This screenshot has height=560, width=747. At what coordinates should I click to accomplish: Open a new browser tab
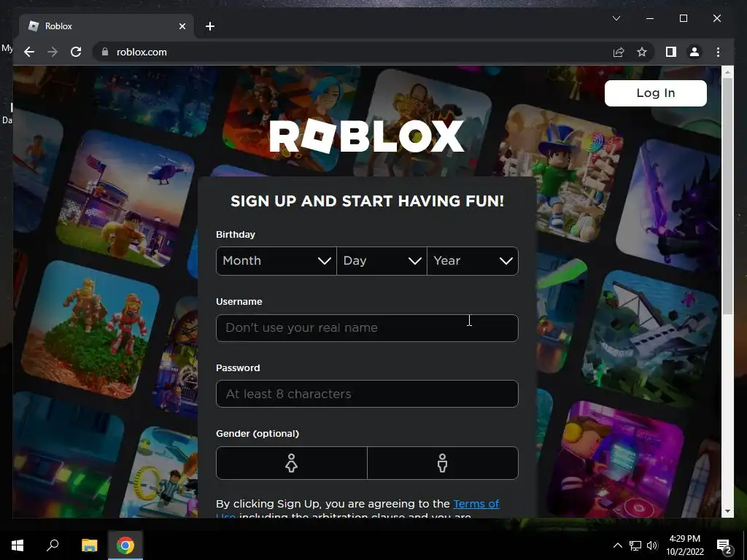click(x=209, y=26)
